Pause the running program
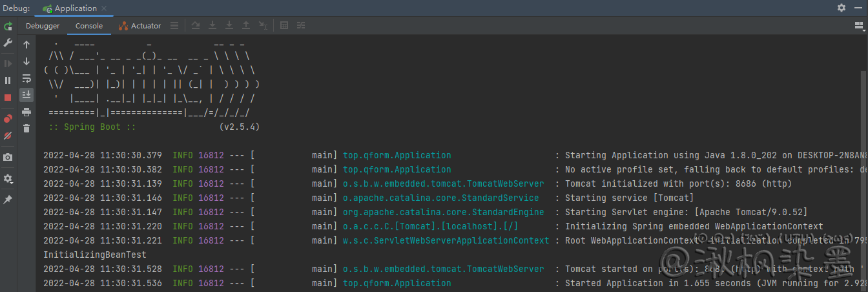The image size is (868, 292). [8, 80]
